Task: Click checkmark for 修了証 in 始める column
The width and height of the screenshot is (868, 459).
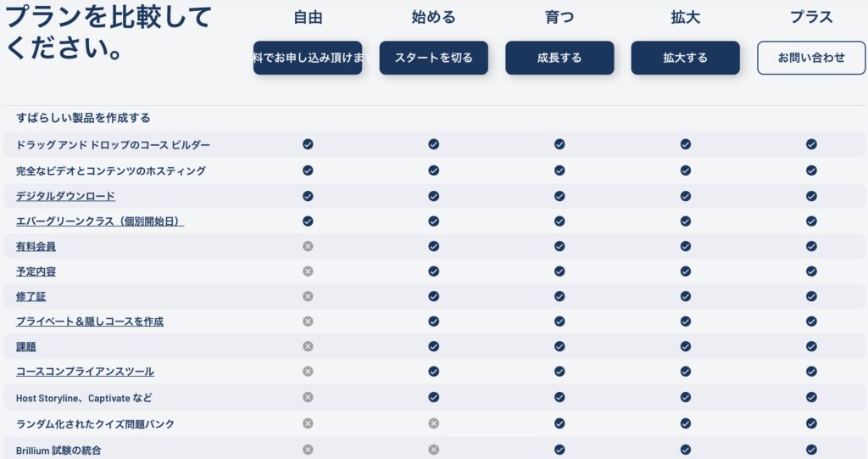Action: 433,296
